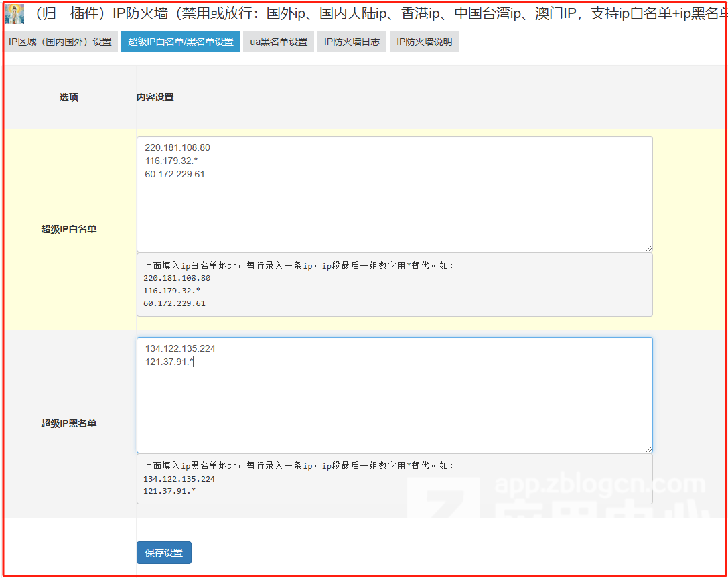The height and width of the screenshot is (578, 728).
Task: Click the plugin avatar icon beside the title
Action: point(14,14)
